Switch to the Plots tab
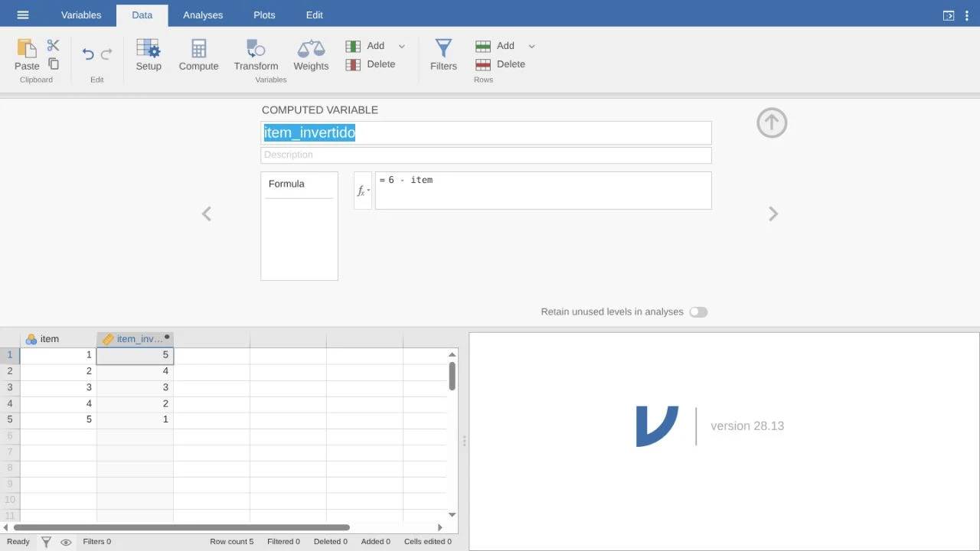Viewport: 980px width, 551px height. [x=264, y=15]
